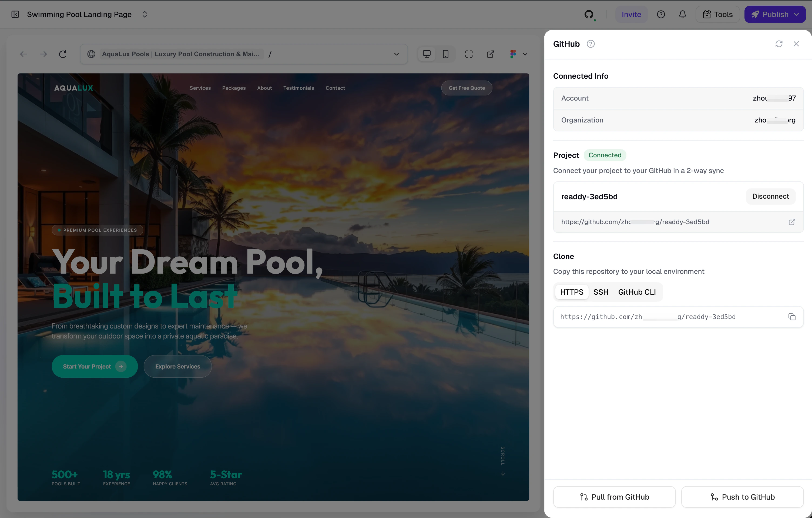This screenshot has height=518, width=812.
Task: Disconnect the readdy-3ed5bd repository
Action: [770, 196]
